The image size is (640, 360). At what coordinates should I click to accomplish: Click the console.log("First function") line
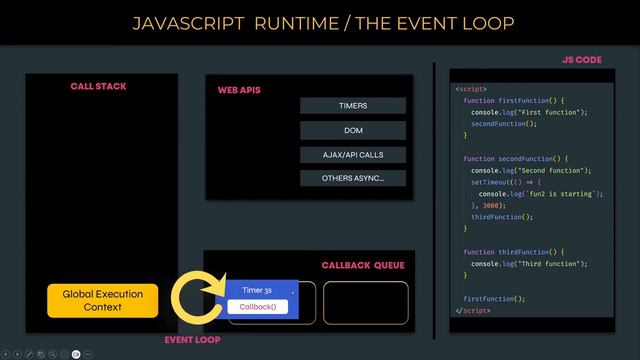[529, 112]
